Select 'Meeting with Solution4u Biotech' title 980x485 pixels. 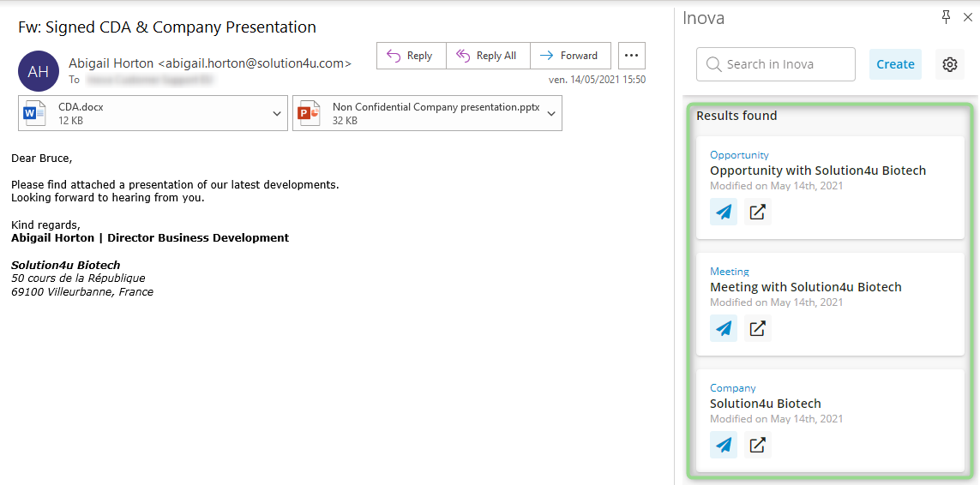tap(806, 287)
